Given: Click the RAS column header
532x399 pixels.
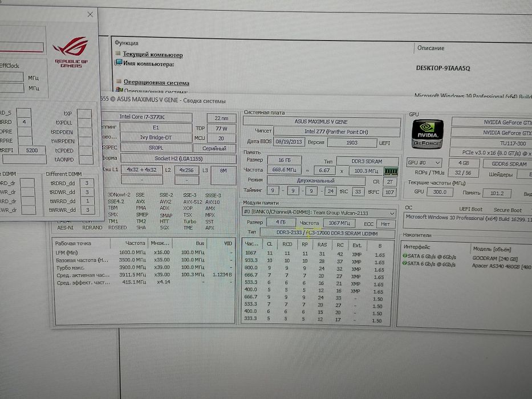Looking at the screenshot, I should tap(322, 245).
